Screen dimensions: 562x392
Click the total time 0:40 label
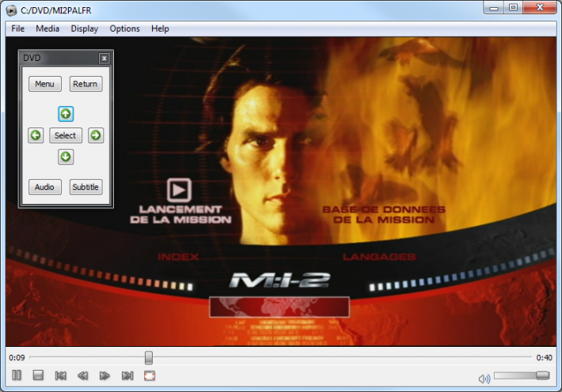coord(544,358)
